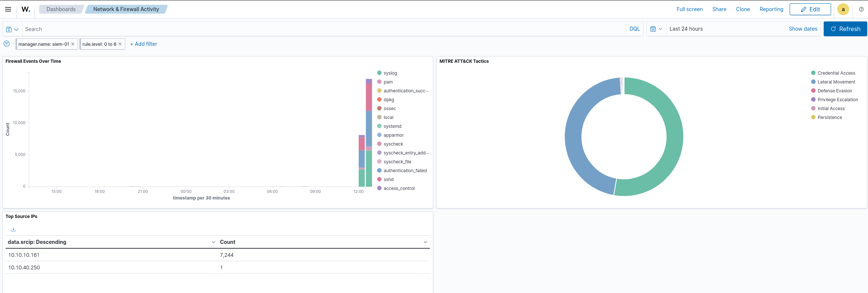This screenshot has width=868, height=293.
Task: Toggle the local legend entry
Action: coord(388,117)
